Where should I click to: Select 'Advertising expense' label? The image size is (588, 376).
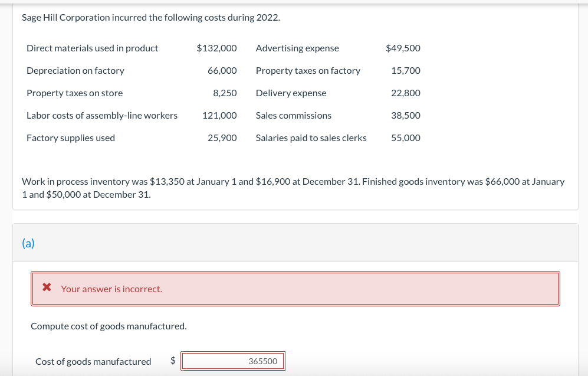point(297,48)
